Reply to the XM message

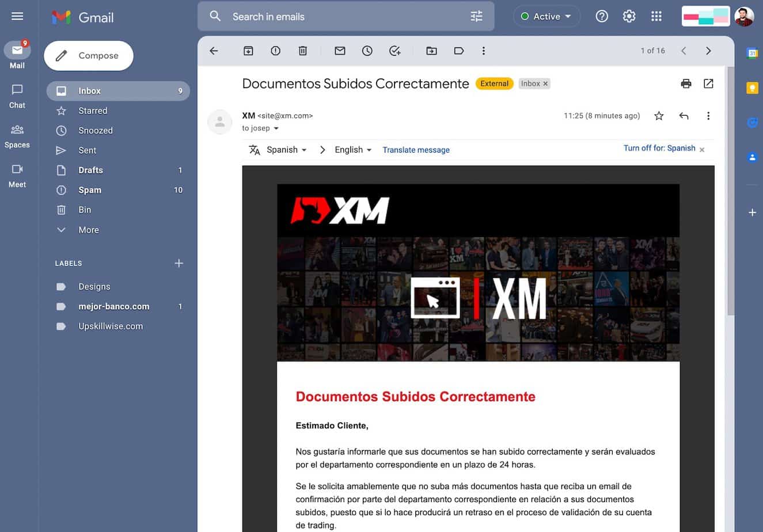click(684, 116)
